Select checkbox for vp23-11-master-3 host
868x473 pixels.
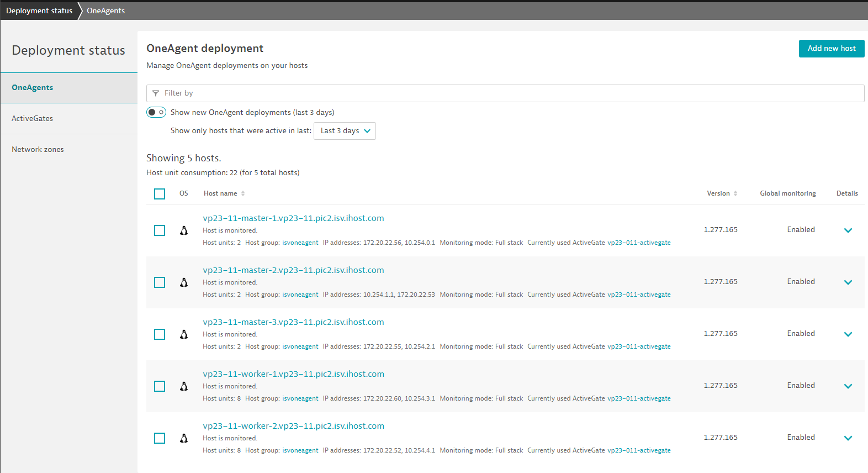tap(160, 334)
